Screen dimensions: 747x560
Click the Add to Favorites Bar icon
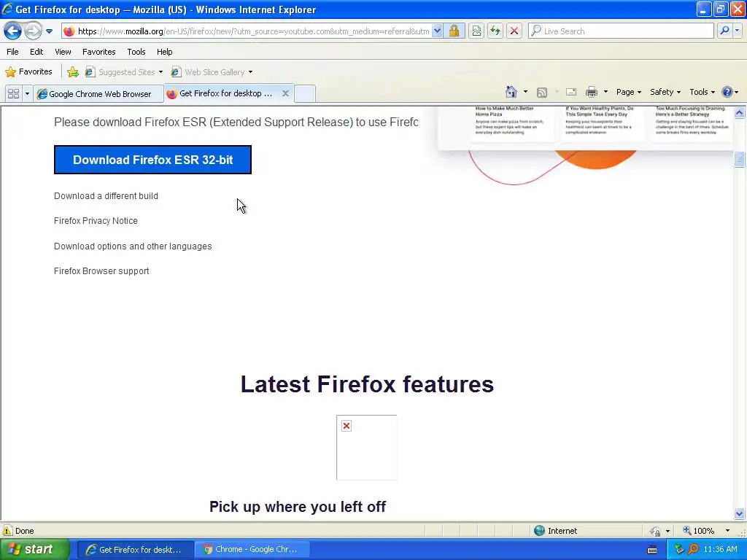click(73, 72)
